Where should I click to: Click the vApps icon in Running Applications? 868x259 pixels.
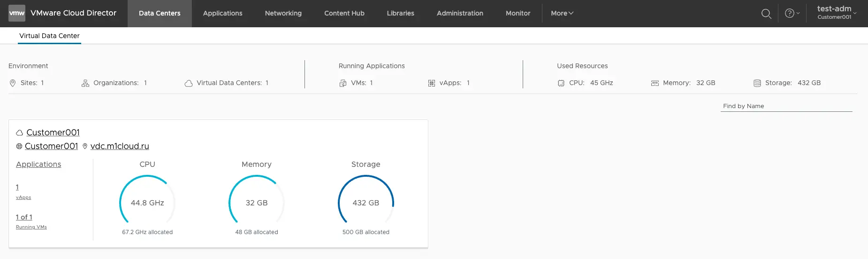(432, 83)
